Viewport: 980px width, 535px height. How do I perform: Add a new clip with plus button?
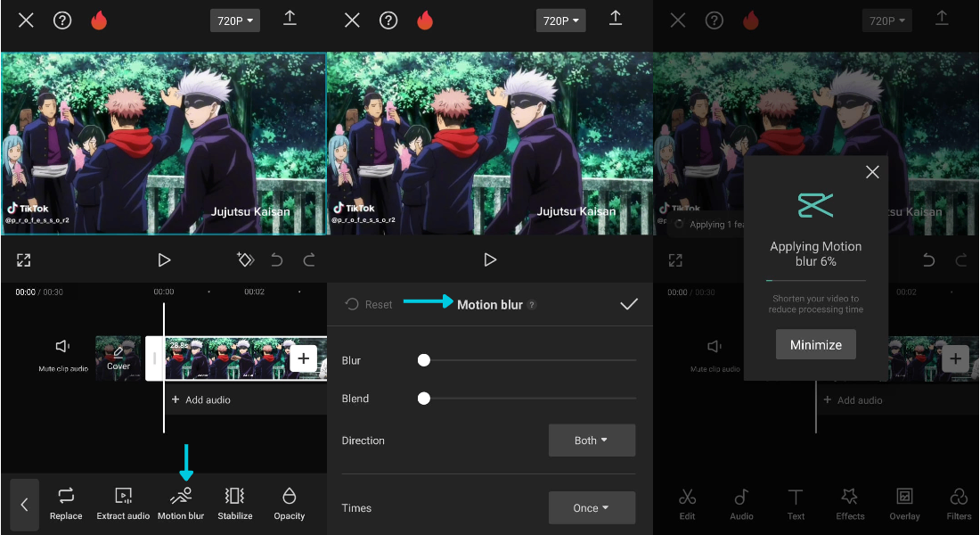[x=303, y=358]
